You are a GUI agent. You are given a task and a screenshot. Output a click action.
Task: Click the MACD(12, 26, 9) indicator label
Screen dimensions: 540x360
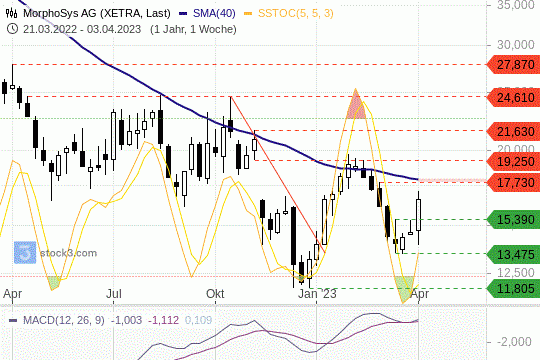pyautogui.click(x=64, y=320)
